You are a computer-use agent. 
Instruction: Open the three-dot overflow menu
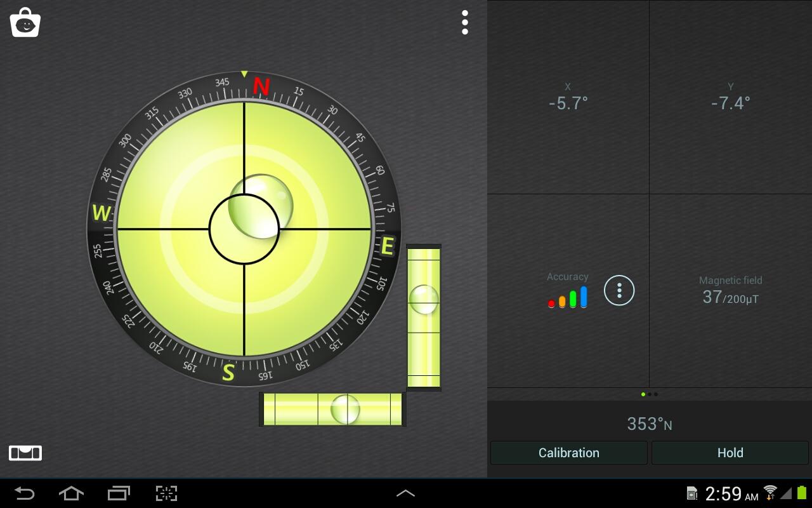(465, 23)
